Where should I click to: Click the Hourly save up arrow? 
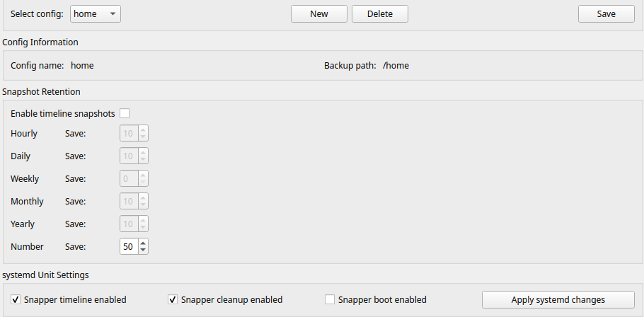[143, 129]
